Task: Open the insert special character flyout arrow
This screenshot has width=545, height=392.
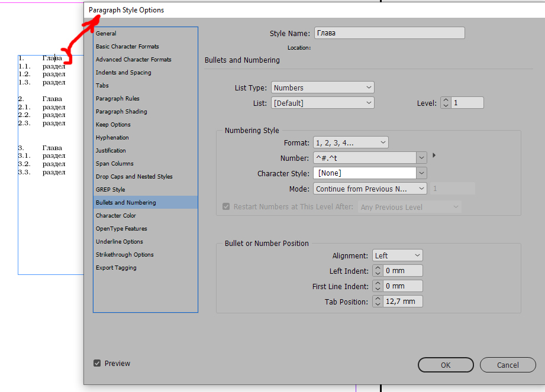Action: tap(434, 155)
